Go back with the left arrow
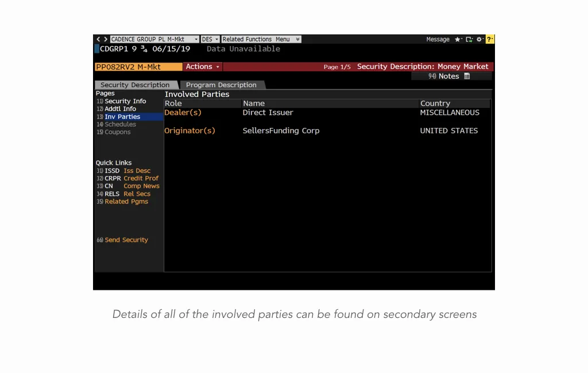This screenshot has height=373, width=588. coord(98,39)
